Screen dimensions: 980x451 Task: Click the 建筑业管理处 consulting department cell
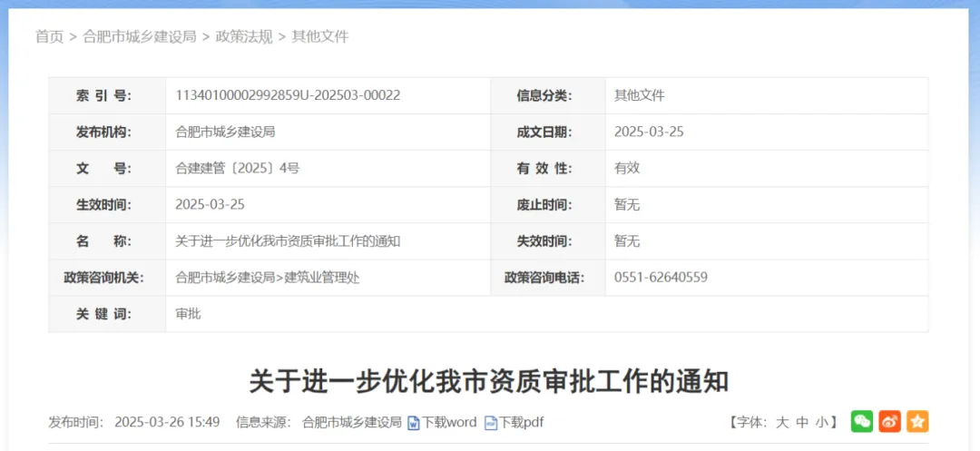[x=322, y=278]
